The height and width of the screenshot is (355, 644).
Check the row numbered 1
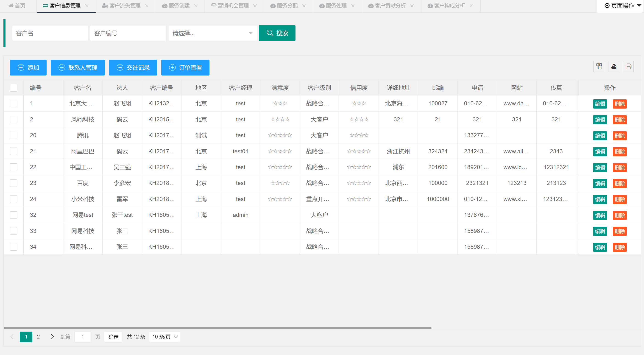point(14,103)
